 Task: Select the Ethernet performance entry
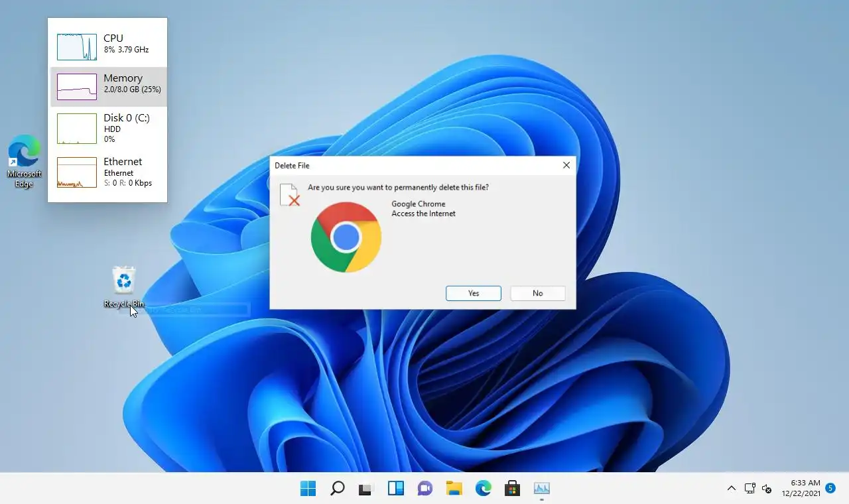[x=109, y=172]
